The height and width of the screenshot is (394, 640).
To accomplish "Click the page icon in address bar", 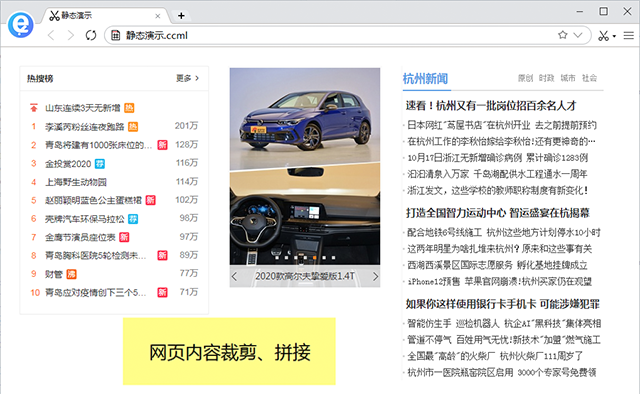I will 116,36.
